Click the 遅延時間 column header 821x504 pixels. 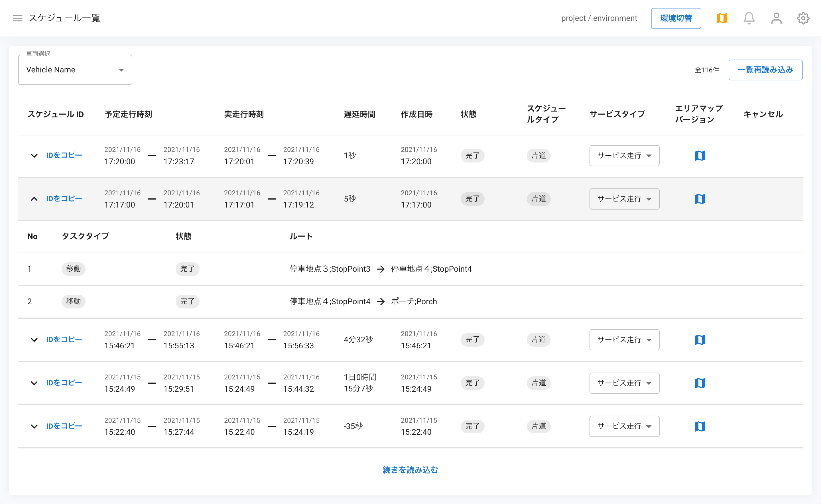pos(359,114)
